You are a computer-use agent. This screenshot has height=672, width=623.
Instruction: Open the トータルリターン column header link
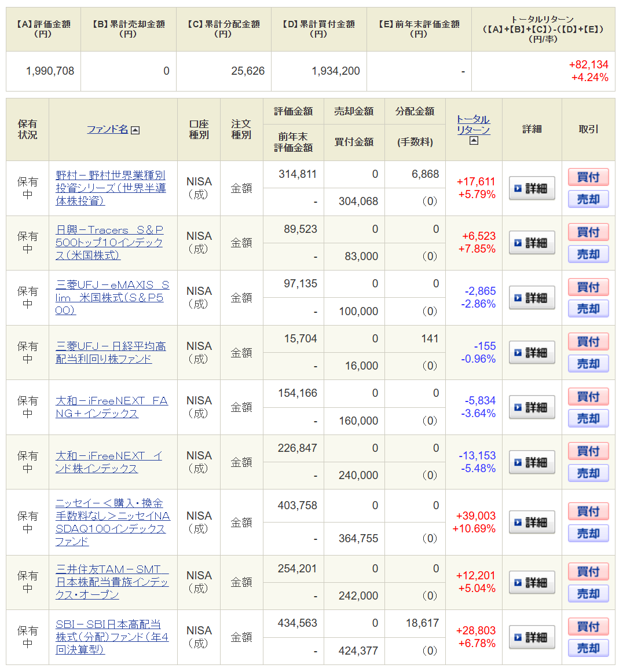coord(474,125)
